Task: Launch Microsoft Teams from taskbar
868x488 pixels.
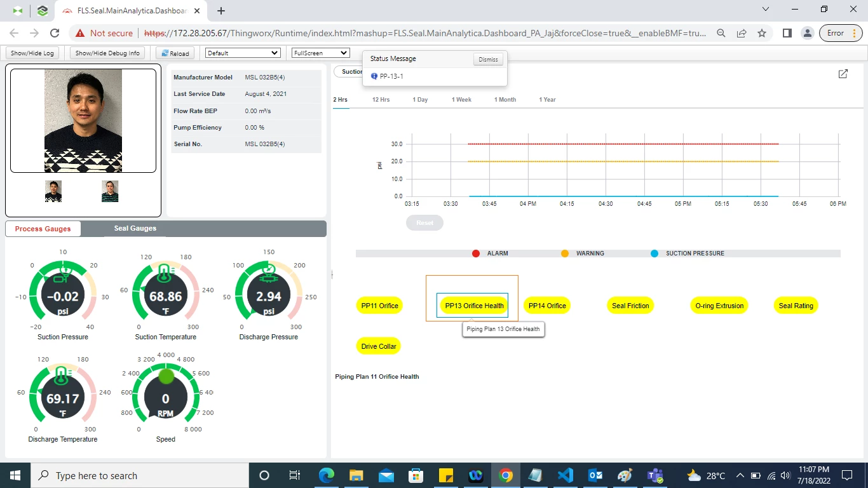Action: click(655, 475)
